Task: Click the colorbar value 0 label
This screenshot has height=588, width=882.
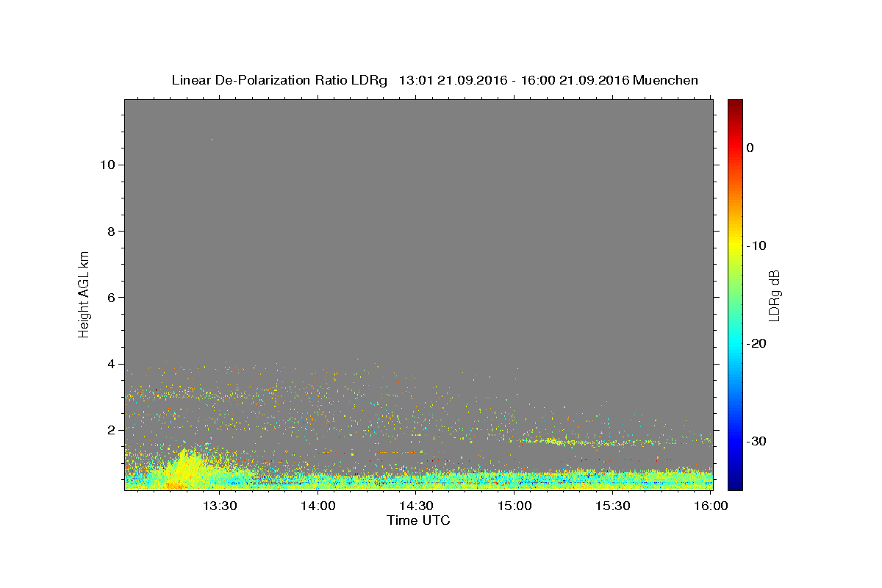Action: click(x=750, y=148)
